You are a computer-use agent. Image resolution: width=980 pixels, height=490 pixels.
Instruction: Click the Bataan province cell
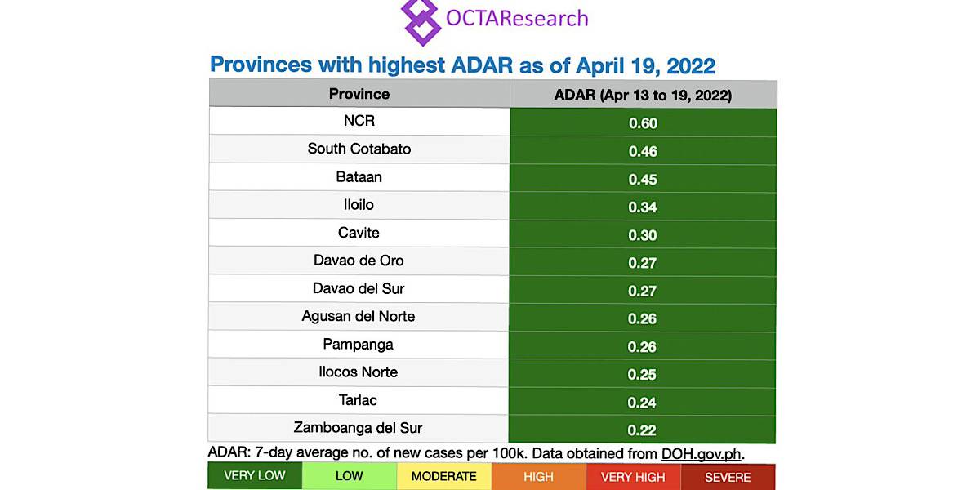[359, 176]
